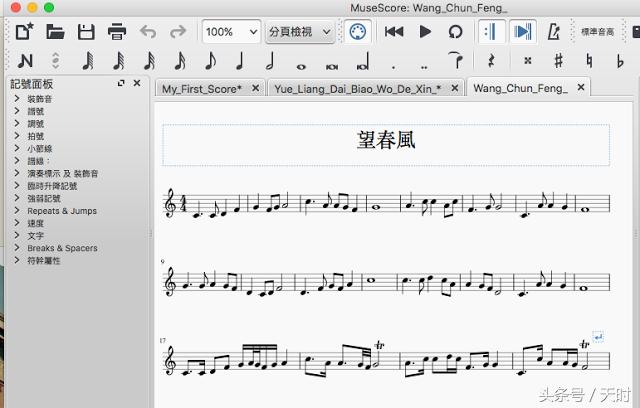Select the eighth note duration
The image size is (640, 408).
[210, 61]
